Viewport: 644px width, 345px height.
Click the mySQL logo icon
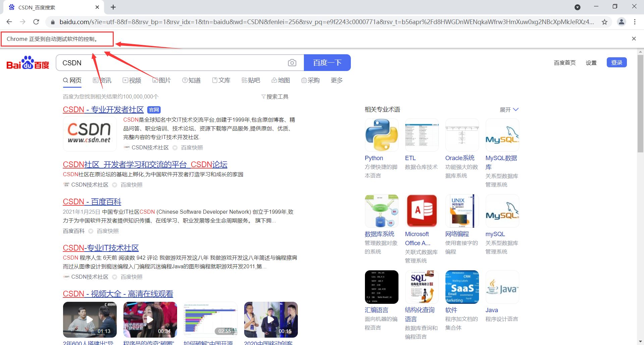(x=502, y=211)
